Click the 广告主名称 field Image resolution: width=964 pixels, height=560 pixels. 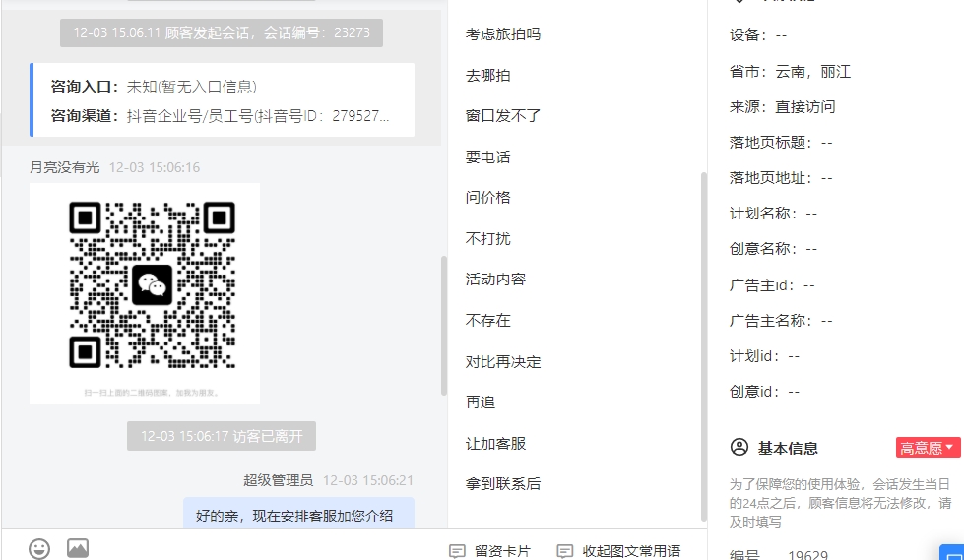pyautogui.click(x=781, y=320)
